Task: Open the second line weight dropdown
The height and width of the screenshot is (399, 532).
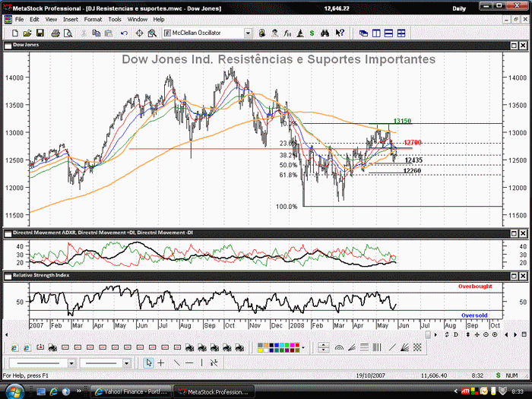Action: [126, 363]
